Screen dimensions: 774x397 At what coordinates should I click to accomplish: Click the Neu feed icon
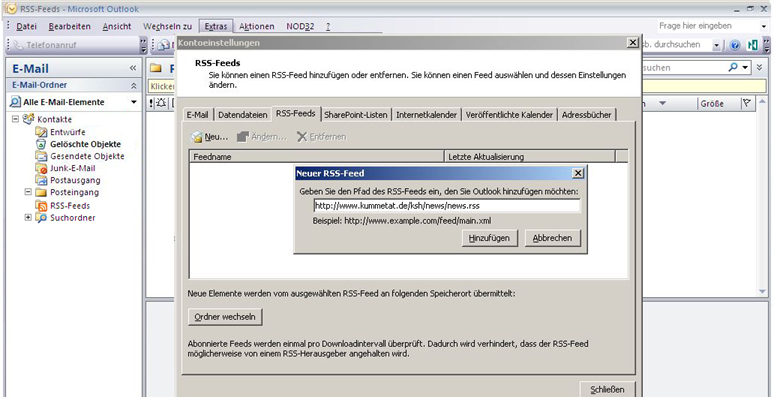point(197,137)
